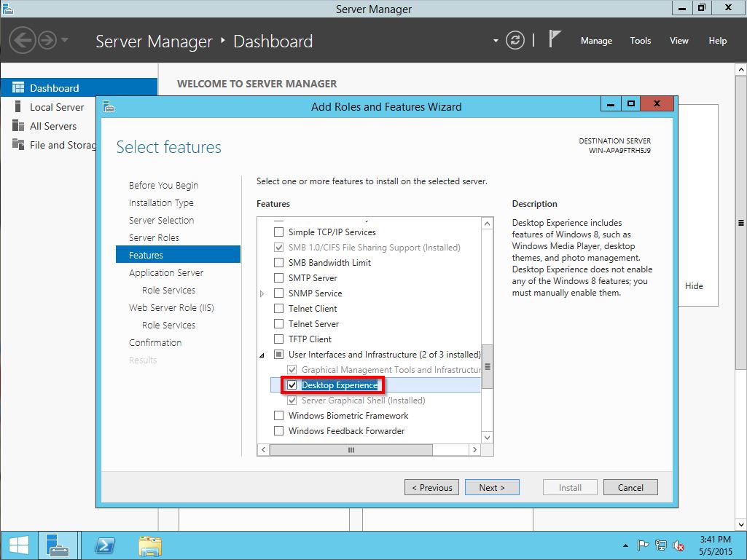The width and height of the screenshot is (747, 560).
Task: Click the network icon in system tray
Action: tap(660, 544)
